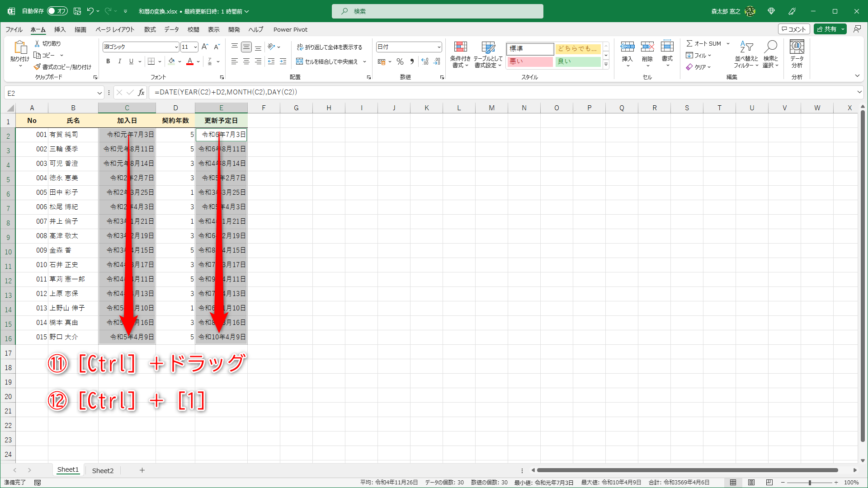This screenshot has height=488, width=868.
Task: Click the font color red A swatch
Action: click(190, 61)
